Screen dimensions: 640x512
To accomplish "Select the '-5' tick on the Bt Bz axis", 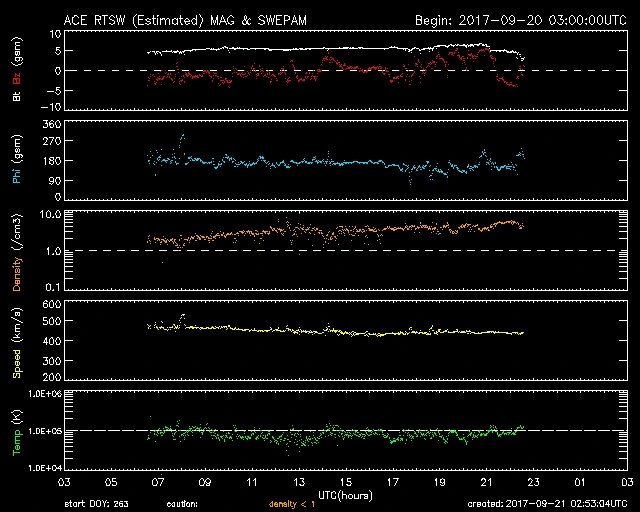I will [x=54, y=91].
